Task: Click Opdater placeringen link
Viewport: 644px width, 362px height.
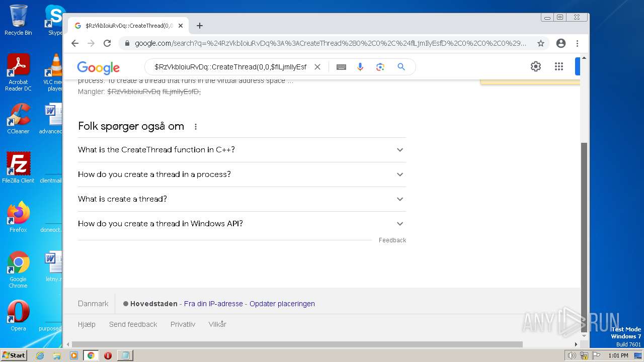Action: [x=282, y=304]
